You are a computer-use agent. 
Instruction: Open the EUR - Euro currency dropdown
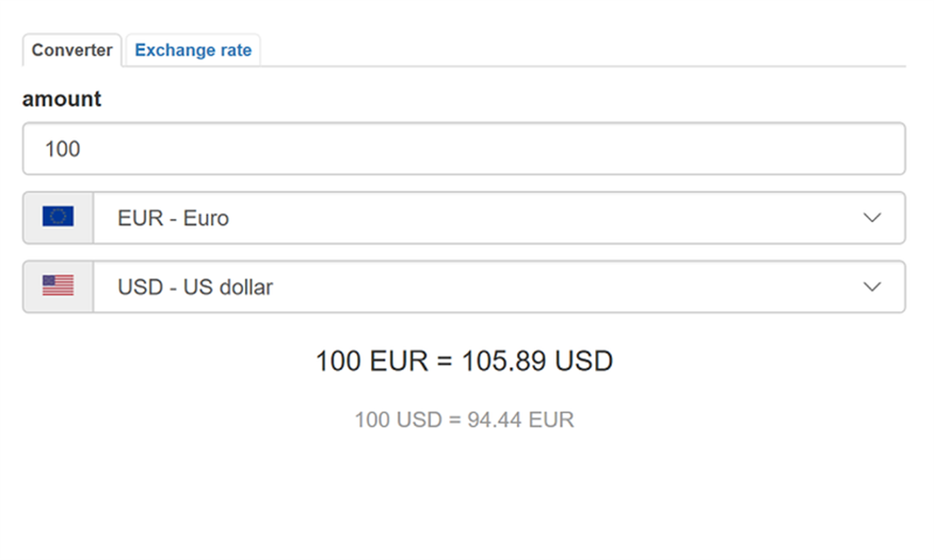[484, 218]
